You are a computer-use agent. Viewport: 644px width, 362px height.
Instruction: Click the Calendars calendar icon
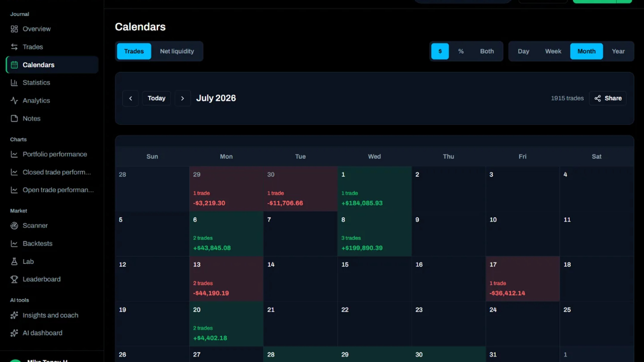(14, 65)
